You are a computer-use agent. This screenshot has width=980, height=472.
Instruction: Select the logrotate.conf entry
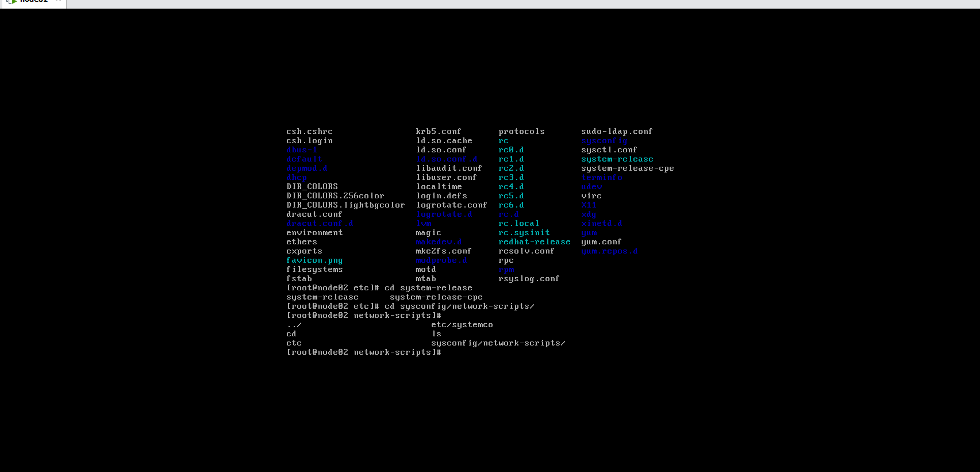451,205
